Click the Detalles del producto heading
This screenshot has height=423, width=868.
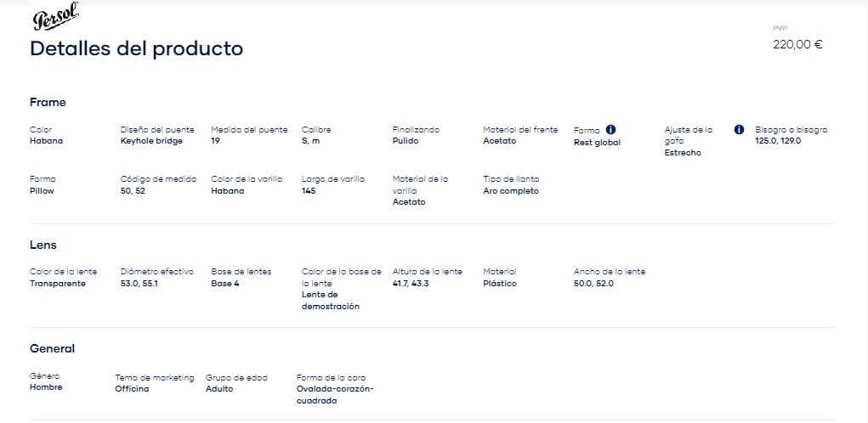(136, 48)
